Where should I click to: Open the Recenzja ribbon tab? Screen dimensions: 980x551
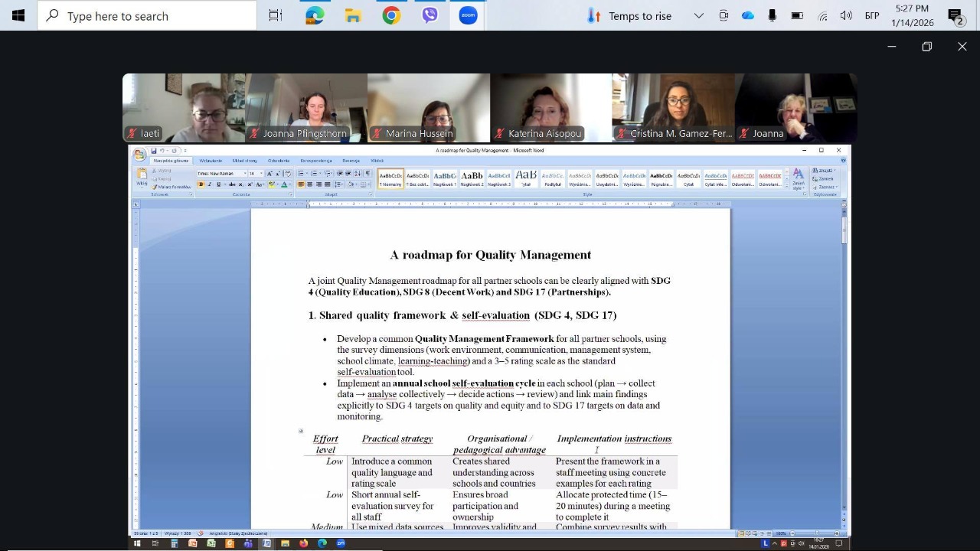[x=351, y=161]
